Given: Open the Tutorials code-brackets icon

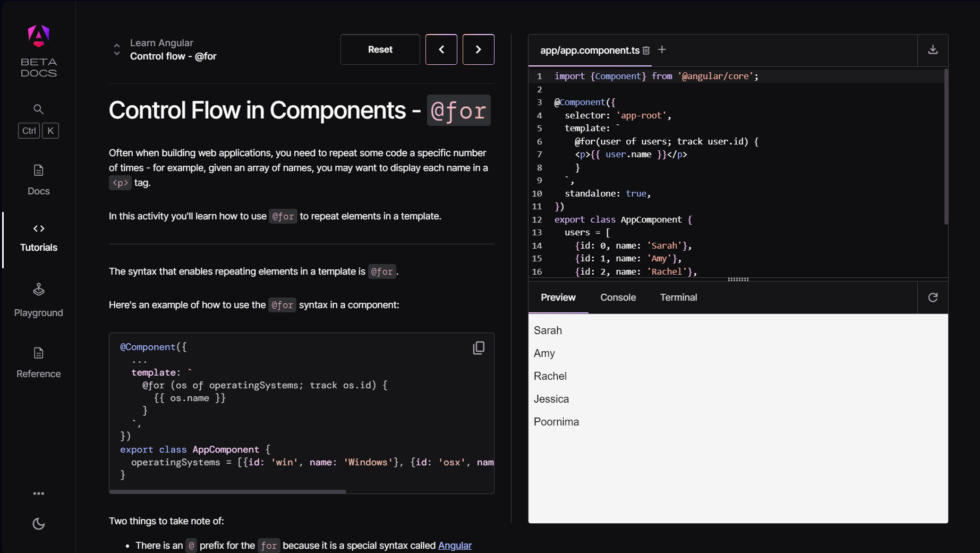Looking at the screenshot, I should (x=38, y=228).
